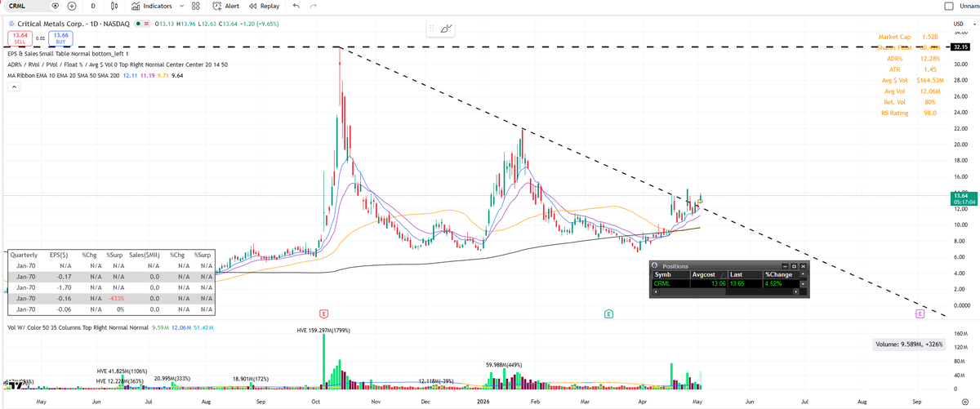Image resolution: width=980 pixels, height=409 pixels.
Task: Click the 13.66 BUY button
Action: pos(60,38)
